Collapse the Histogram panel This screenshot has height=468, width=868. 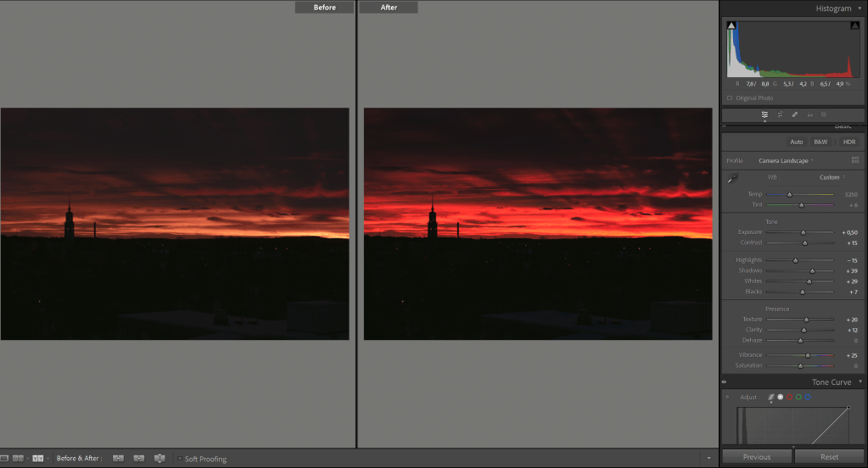click(x=860, y=8)
